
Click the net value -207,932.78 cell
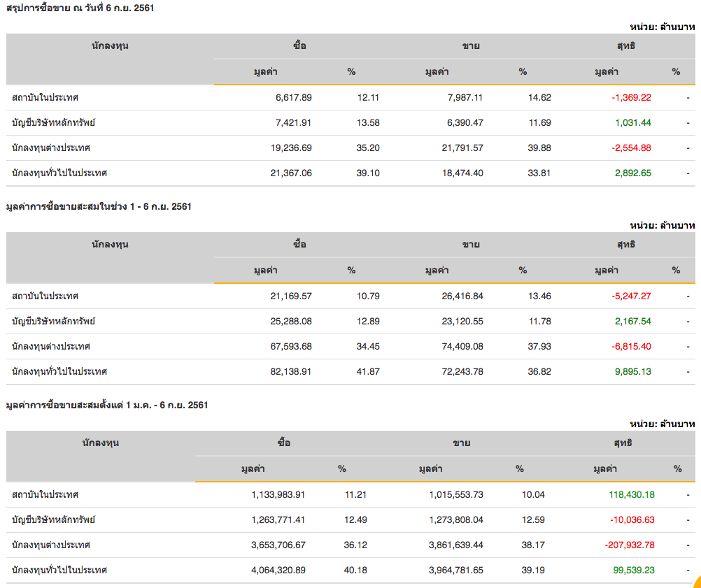point(630,545)
